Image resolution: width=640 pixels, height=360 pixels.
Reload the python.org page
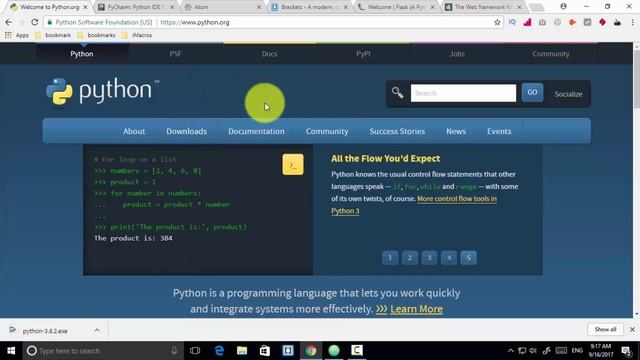[x=35, y=22]
